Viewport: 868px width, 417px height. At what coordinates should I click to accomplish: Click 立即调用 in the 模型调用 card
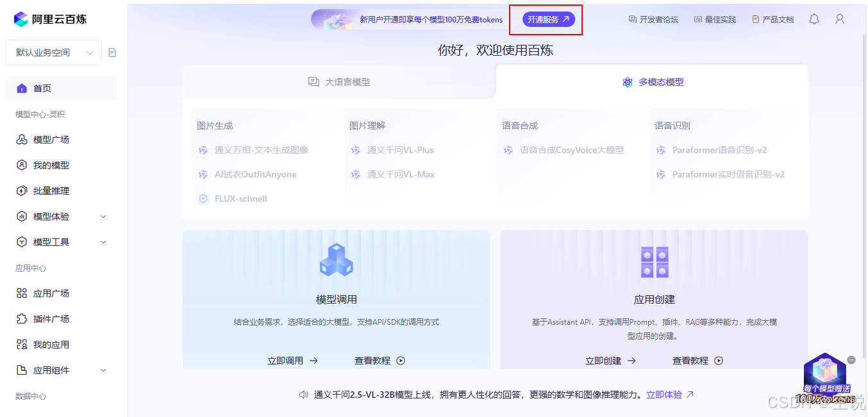[x=292, y=361]
